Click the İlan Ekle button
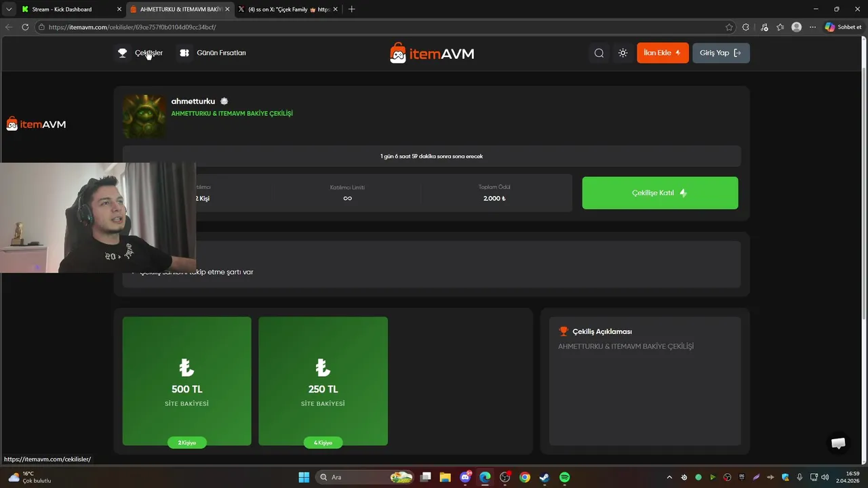The height and width of the screenshot is (488, 868). 663,53
